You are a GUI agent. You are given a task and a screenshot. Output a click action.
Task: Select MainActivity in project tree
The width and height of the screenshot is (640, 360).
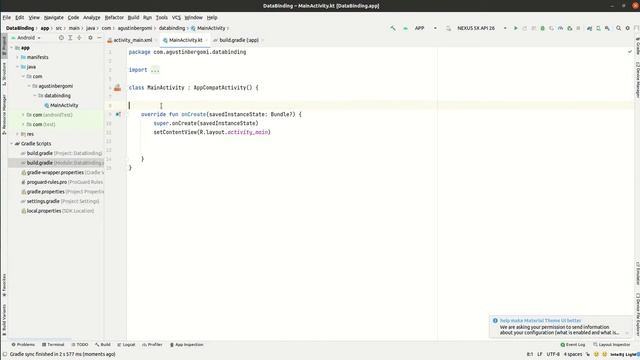(61, 105)
